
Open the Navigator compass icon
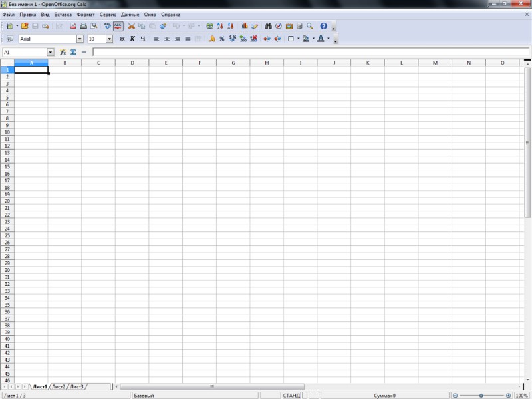(x=279, y=26)
